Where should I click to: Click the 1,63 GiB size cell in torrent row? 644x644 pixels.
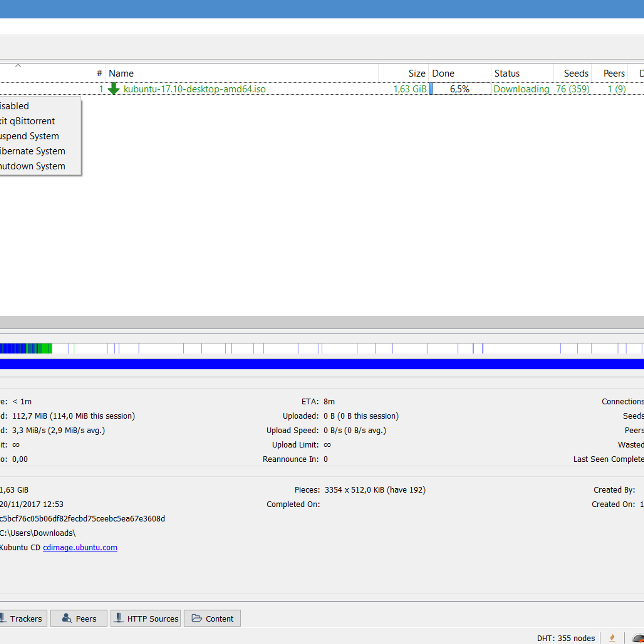click(x=410, y=89)
